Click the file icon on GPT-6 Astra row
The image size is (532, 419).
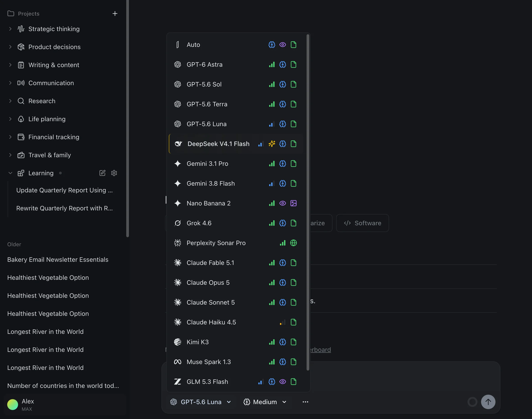[293, 64]
